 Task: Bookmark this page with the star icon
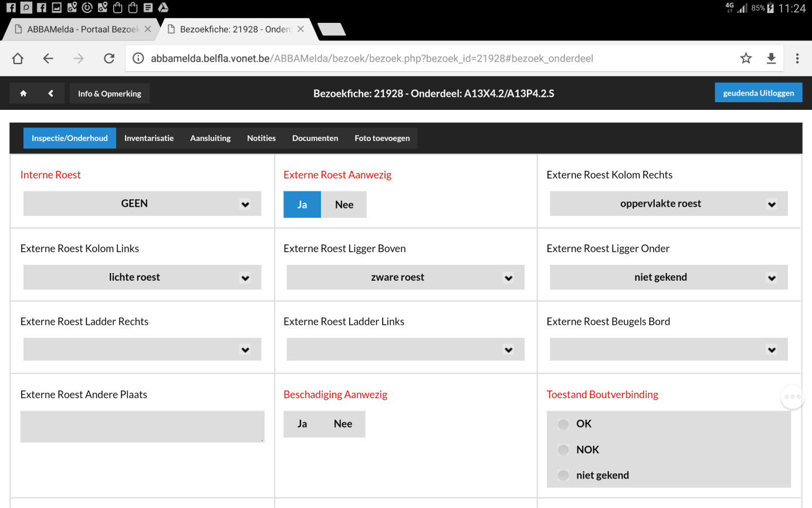746,58
